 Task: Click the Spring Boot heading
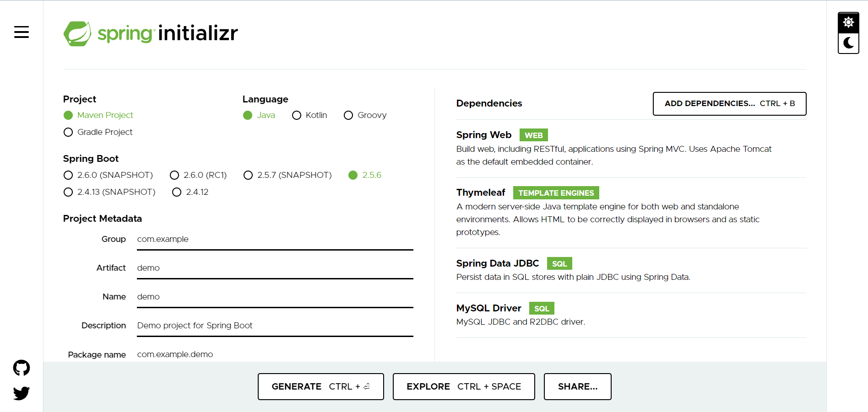tap(91, 159)
